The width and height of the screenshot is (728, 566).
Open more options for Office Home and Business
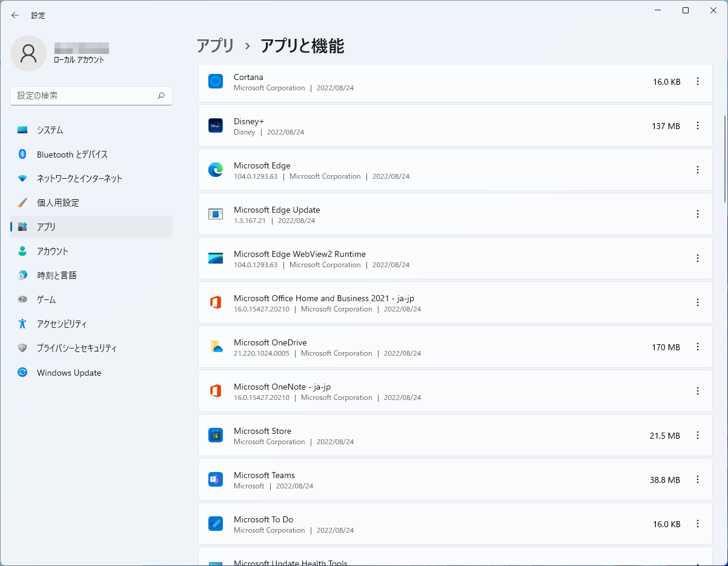tap(698, 302)
